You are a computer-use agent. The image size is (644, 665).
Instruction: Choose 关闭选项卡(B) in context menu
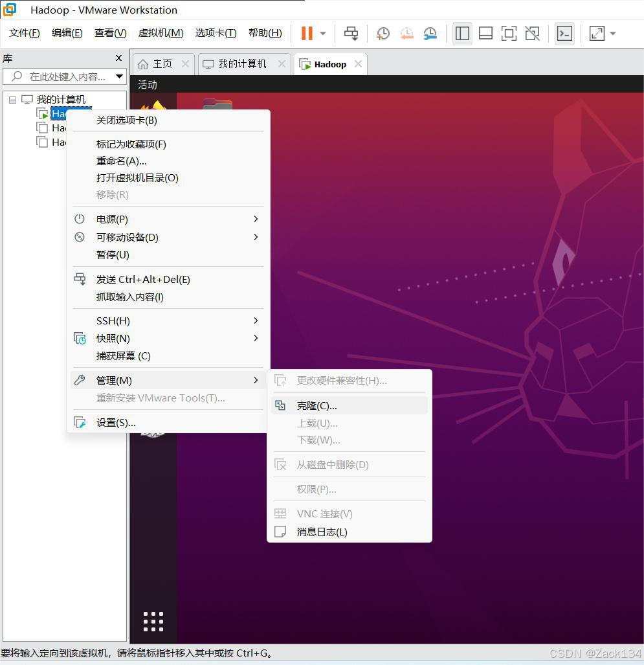[168, 120]
